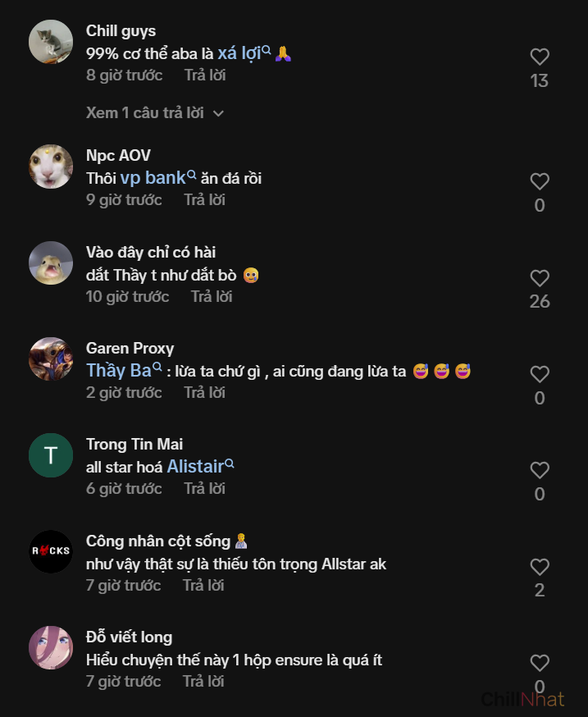The height and width of the screenshot is (717, 588).
Task: Tap heart on Garen Proxy's comment
Action: 539,375
